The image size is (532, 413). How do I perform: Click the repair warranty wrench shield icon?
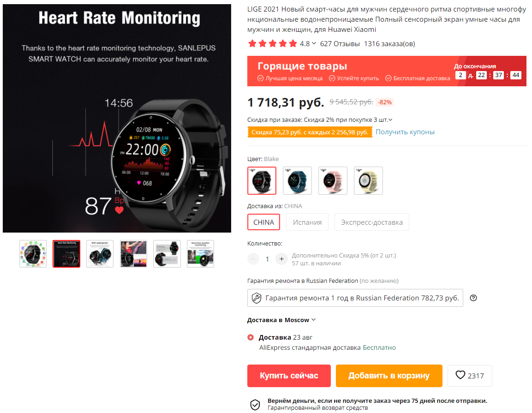(x=257, y=298)
